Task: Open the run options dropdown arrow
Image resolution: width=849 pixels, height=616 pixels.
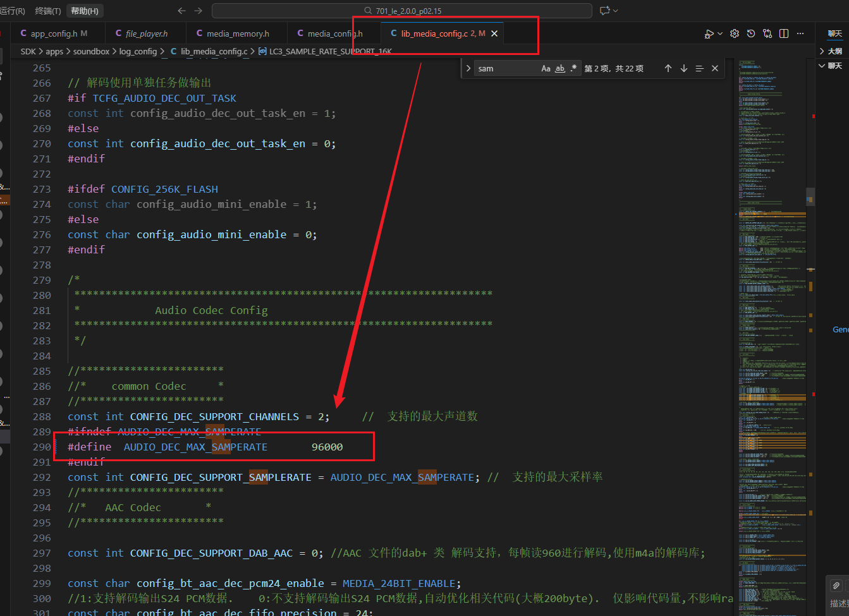Action: point(720,33)
